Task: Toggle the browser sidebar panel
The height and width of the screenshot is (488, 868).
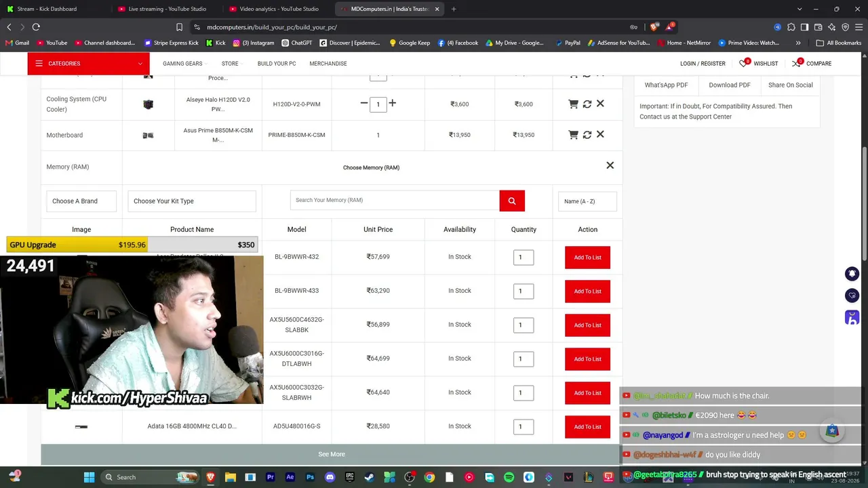Action: 804,27
